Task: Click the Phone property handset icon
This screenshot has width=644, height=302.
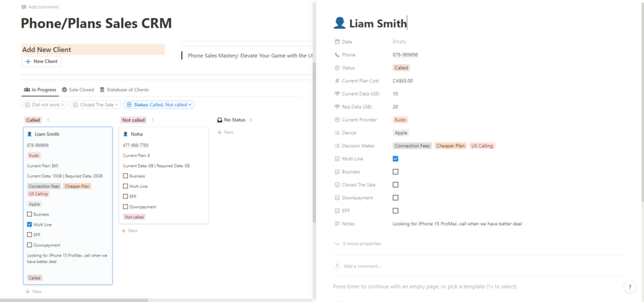Action: click(x=338, y=55)
